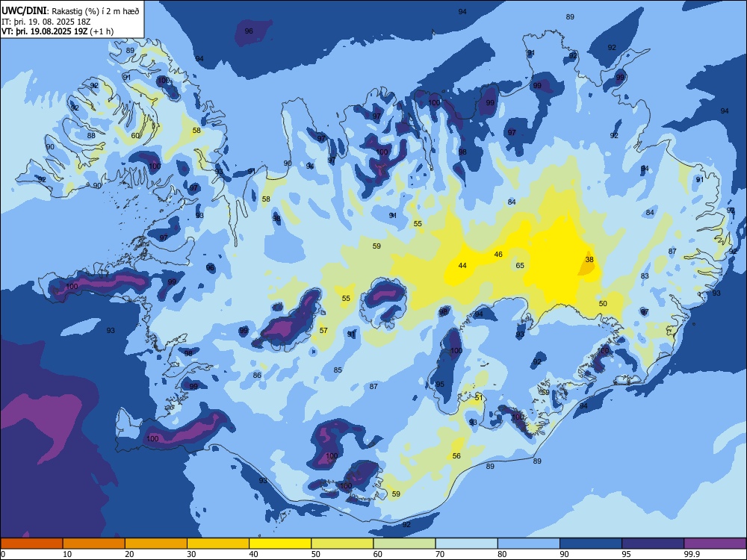Click the '51' humidity value on the map
Screen dimensions: 747x560
(479, 397)
